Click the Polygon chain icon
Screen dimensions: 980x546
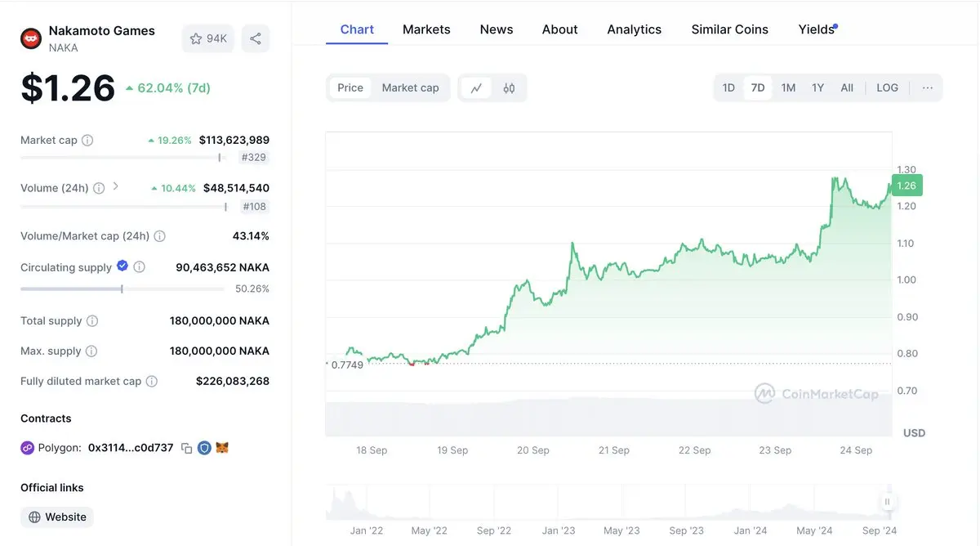click(x=27, y=448)
